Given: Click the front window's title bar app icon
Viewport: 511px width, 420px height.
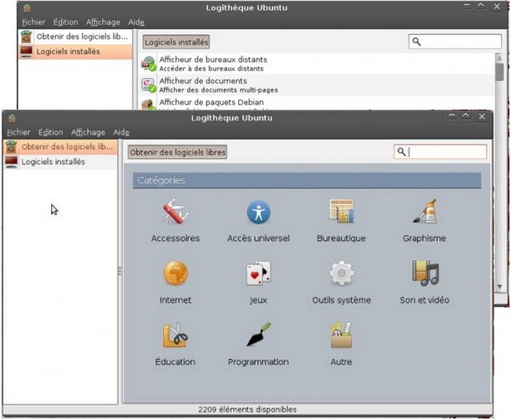Looking at the screenshot, I should coord(12,118).
